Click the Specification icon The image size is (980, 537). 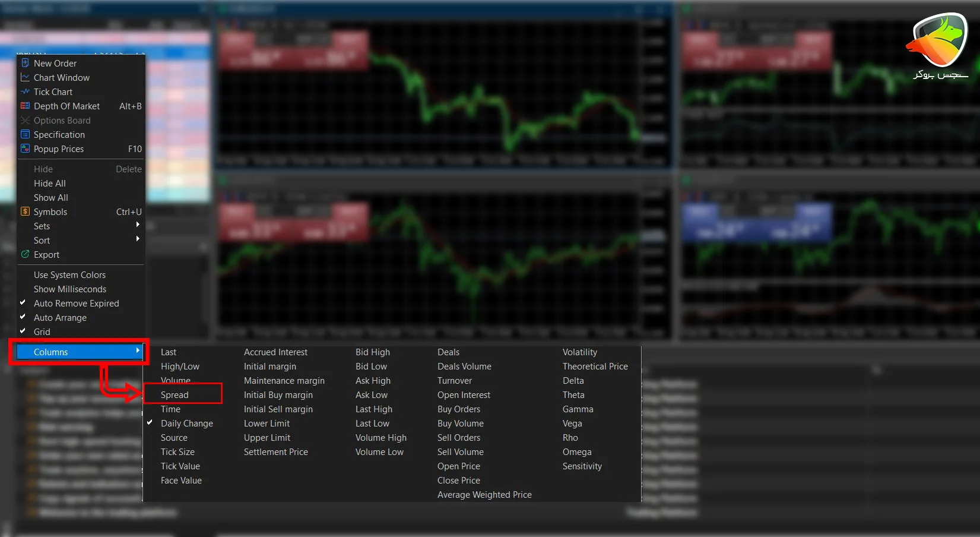[x=25, y=134]
